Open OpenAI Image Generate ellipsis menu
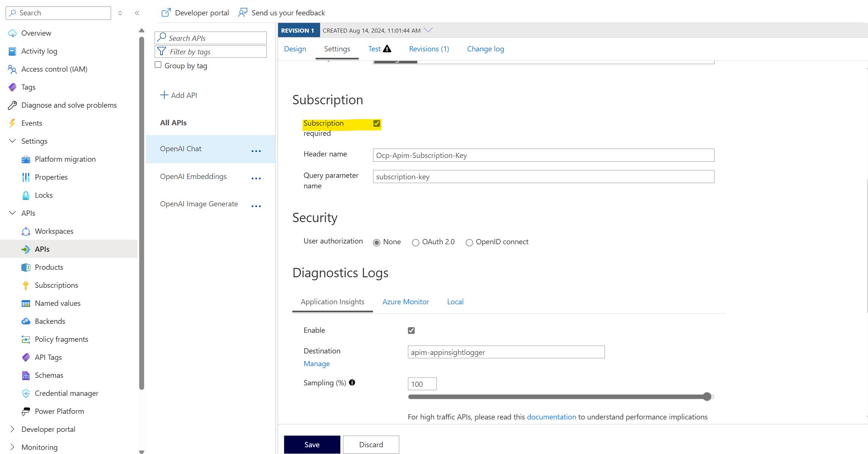 256,206
